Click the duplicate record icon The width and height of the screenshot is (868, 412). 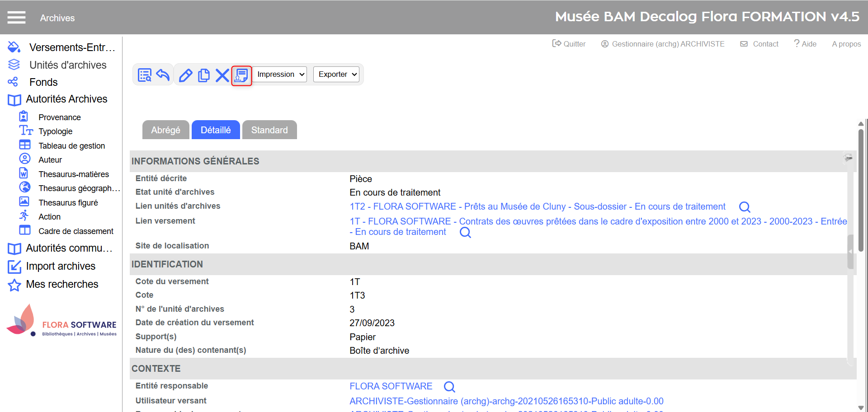click(x=204, y=75)
